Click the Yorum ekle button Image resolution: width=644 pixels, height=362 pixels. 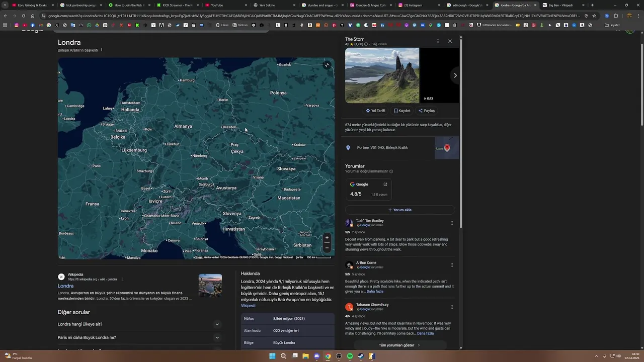pyautogui.click(x=400, y=210)
